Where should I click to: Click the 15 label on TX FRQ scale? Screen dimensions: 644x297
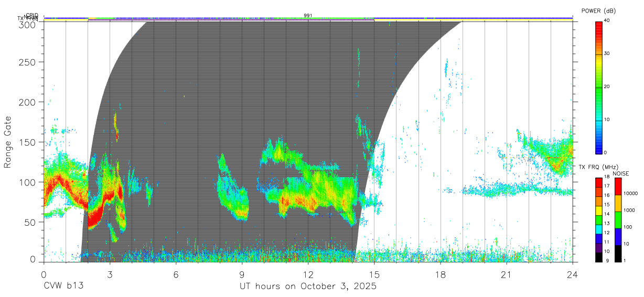coord(607,205)
